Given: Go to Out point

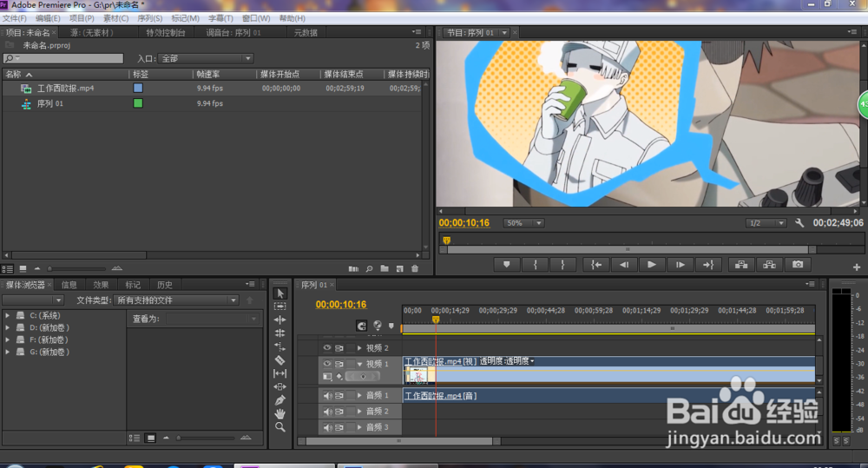Looking at the screenshot, I should click(x=708, y=265).
